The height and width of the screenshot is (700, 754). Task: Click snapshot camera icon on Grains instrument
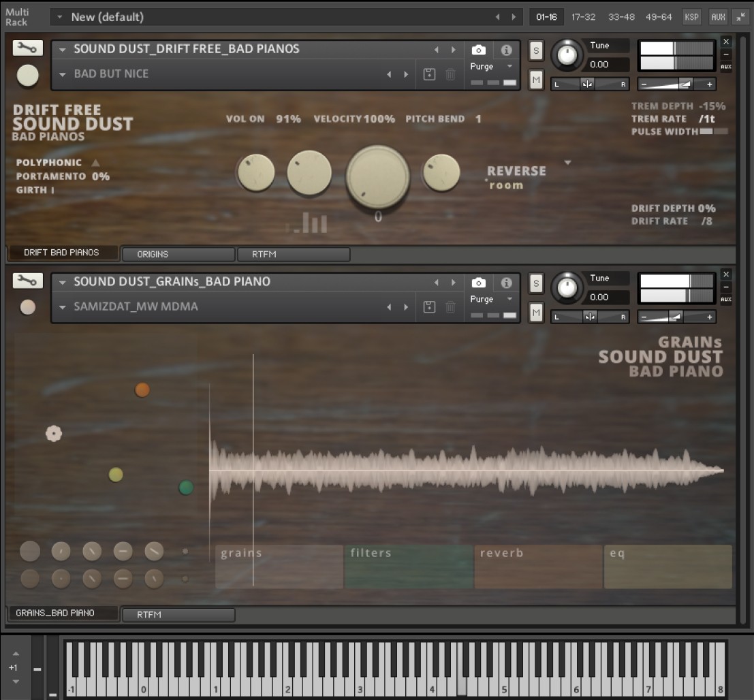click(478, 283)
